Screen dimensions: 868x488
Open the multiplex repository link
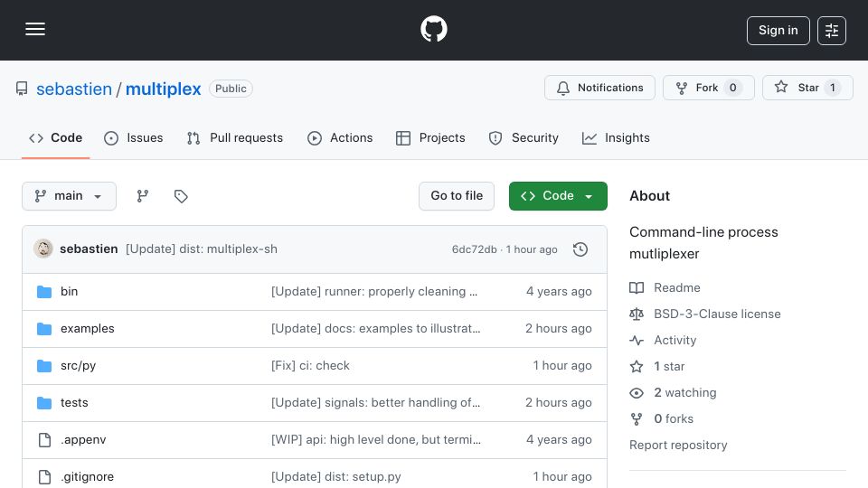coord(164,89)
